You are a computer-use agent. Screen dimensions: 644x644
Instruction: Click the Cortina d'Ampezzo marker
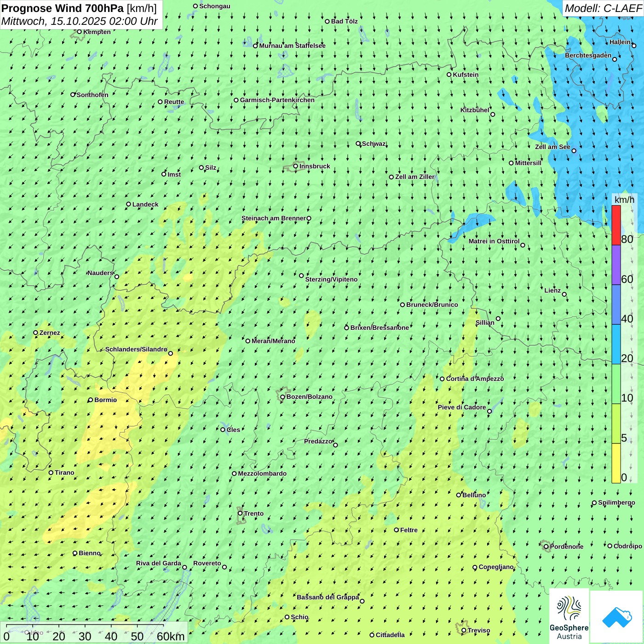point(443,379)
